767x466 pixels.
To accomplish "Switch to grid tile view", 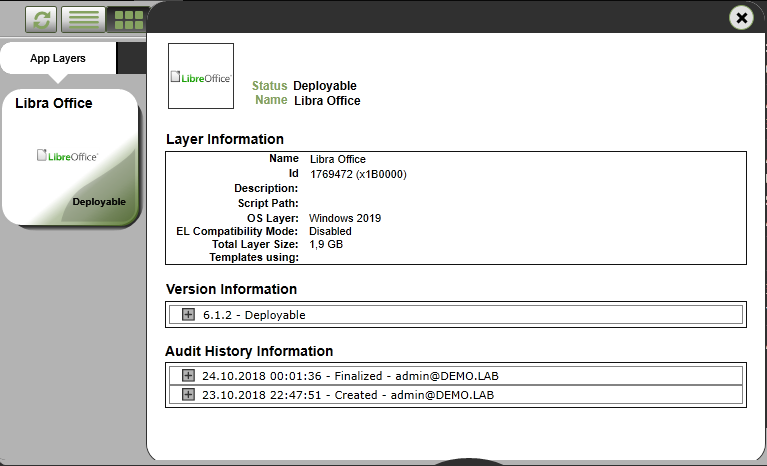I will [x=127, y=19].
